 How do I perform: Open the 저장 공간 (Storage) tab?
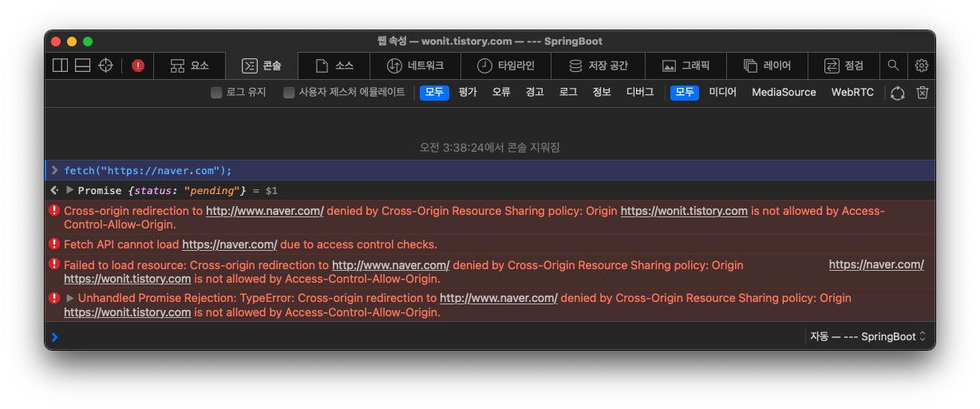[599, 66]
